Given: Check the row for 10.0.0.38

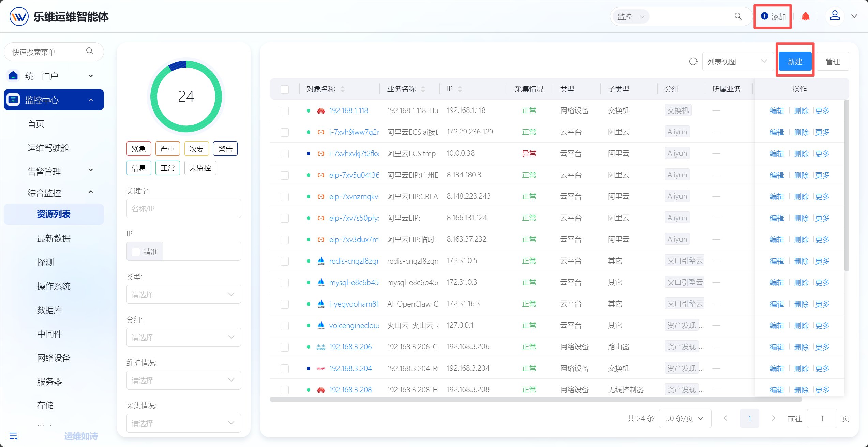Looking at the screenshot, I should click(285, 154).
